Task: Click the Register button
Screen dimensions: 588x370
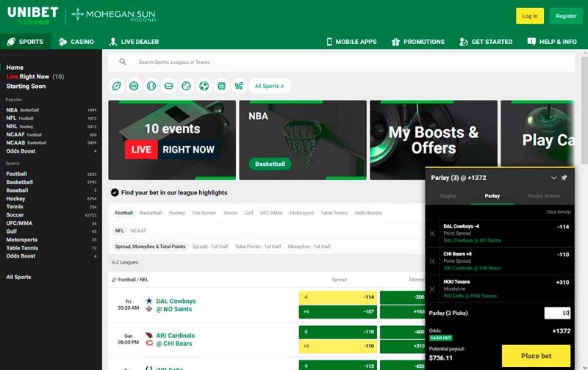Action: pyautogui.click(x=566, y=16)
